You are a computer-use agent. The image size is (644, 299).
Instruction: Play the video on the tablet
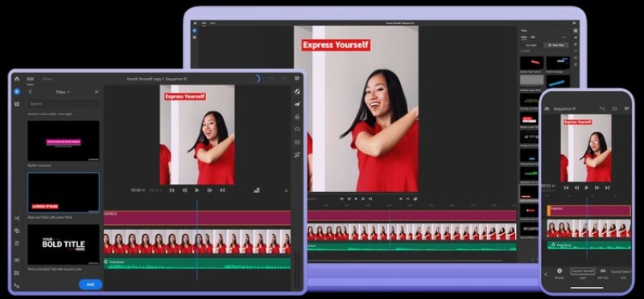tap(196, 190)
